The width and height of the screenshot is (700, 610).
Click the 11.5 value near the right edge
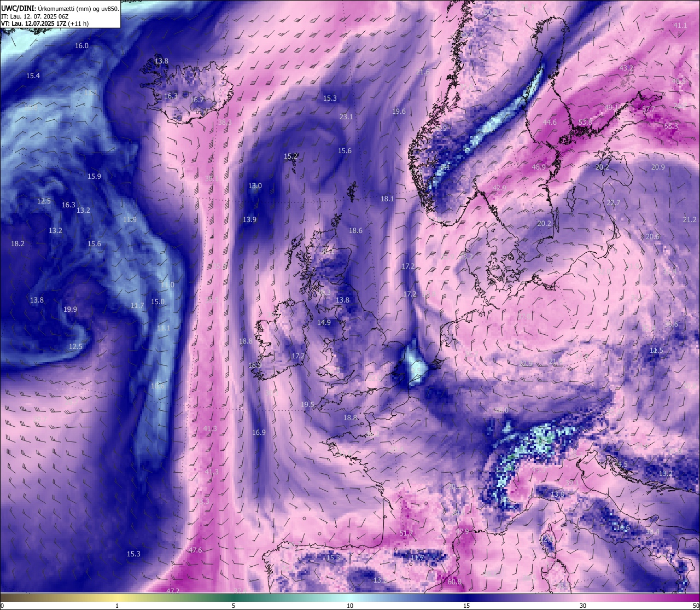click(656, 351)
